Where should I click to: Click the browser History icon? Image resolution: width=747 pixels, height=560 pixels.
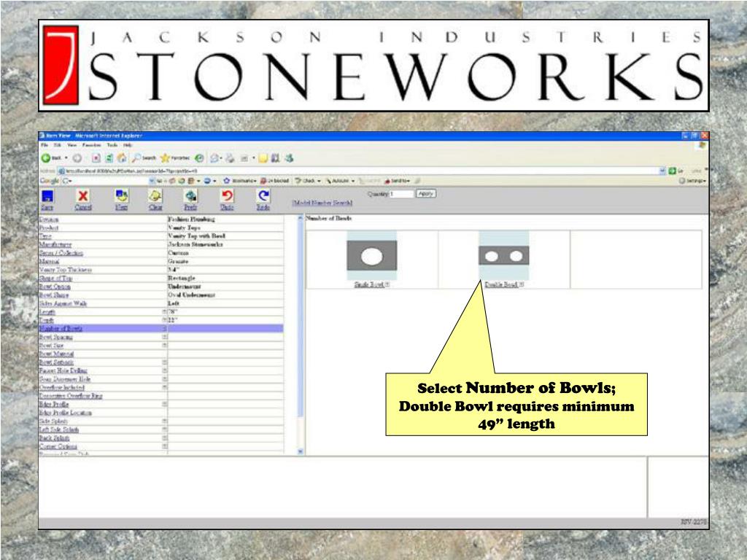pyautogui.click(x=199, y=158)
